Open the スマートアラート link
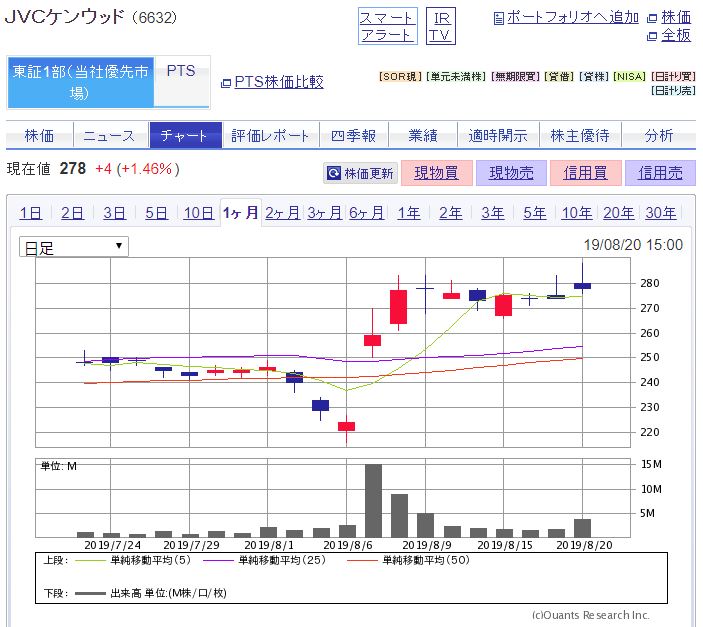 (x=387, y=26)
